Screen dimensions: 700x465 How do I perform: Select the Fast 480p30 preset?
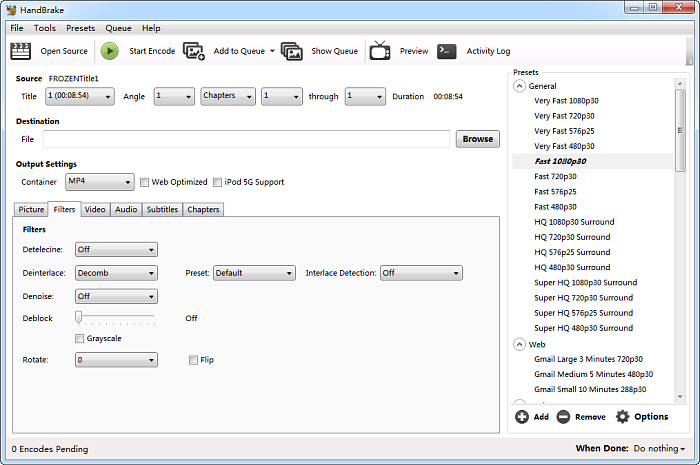(x=555, y=207)
